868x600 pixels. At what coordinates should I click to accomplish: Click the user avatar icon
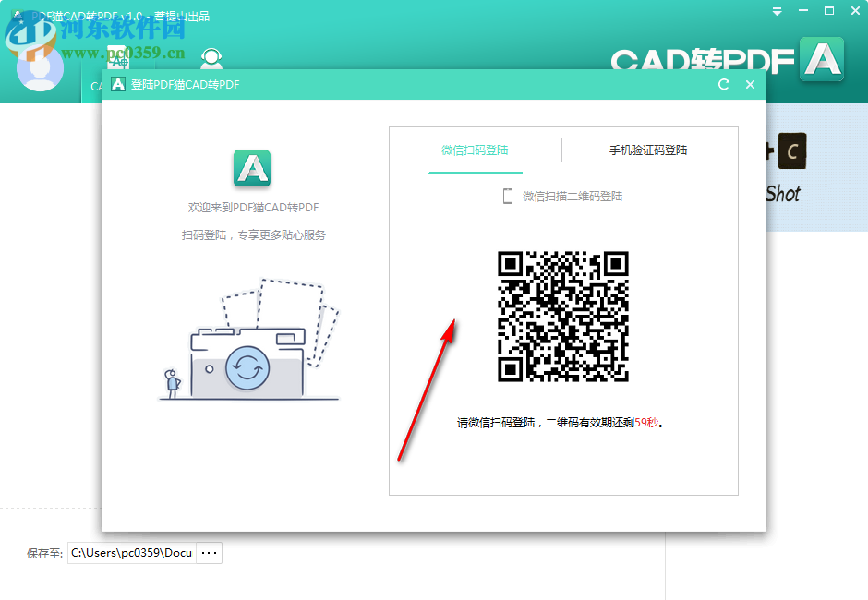pyautogui.click(x=39, y=66)
